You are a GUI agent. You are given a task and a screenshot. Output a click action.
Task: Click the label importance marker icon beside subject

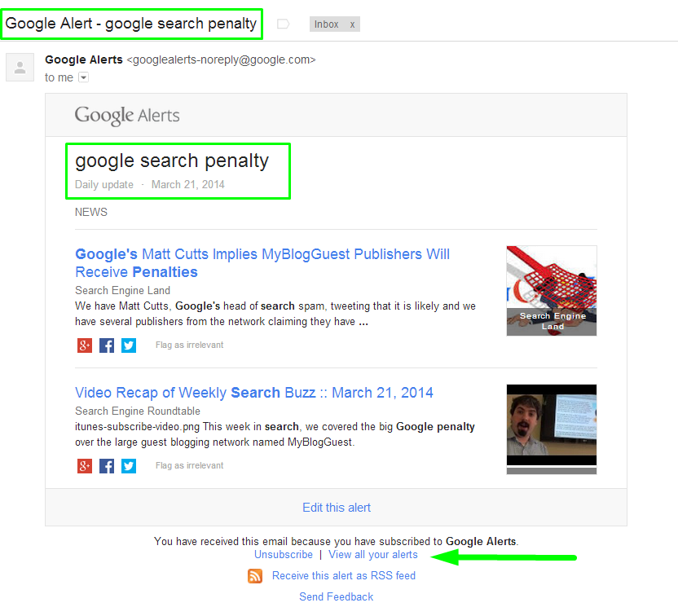[x=284, y=24]
